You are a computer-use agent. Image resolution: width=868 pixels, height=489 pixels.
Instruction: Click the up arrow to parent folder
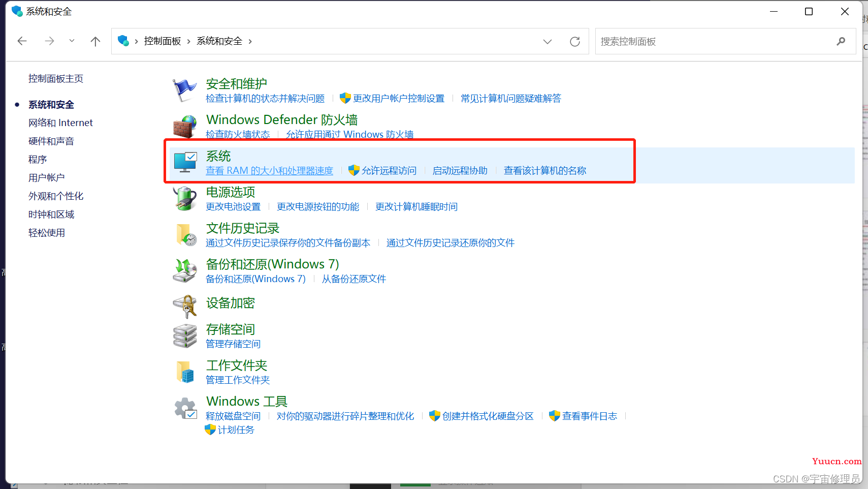[95, 41]
